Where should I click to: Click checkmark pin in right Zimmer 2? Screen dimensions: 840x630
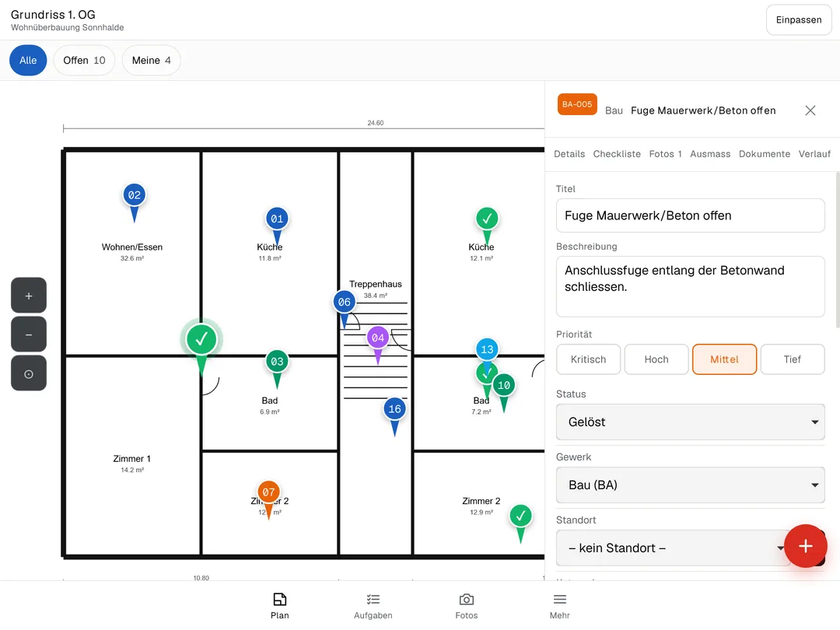click(520, 517)
